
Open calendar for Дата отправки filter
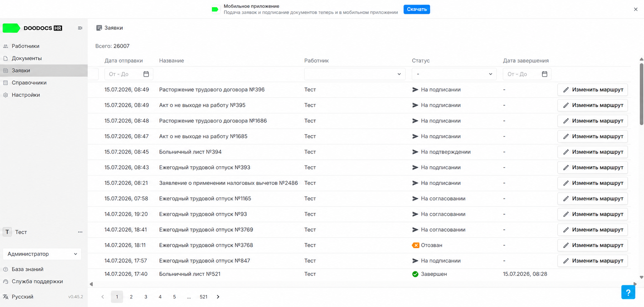click(146, 74)
